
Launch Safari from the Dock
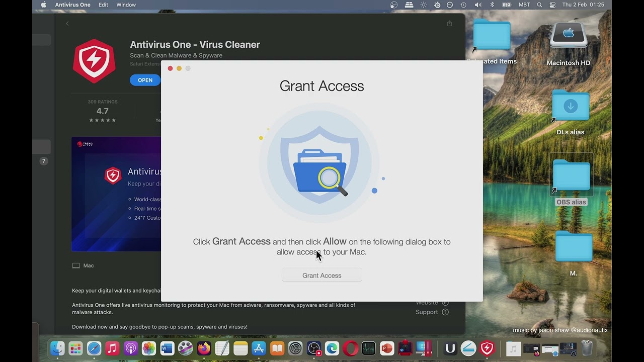[x=94, y=348]
